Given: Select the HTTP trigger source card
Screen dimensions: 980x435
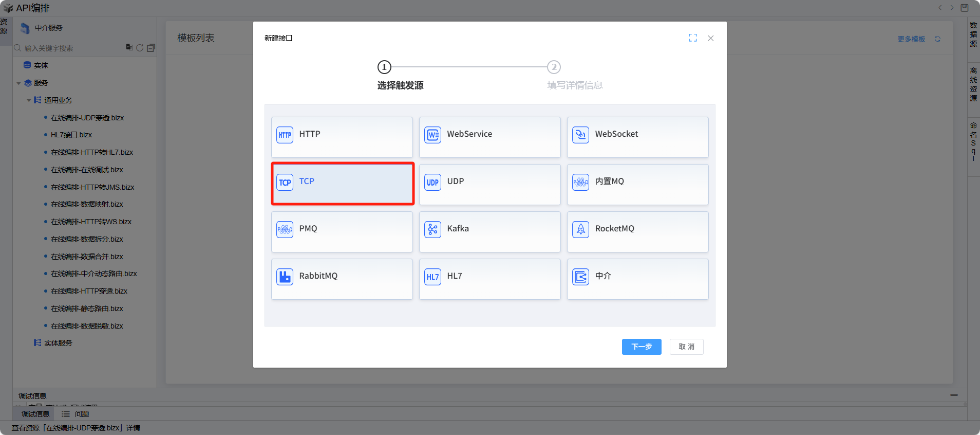Looking at the screenshot, I should (x=342, y=137).
